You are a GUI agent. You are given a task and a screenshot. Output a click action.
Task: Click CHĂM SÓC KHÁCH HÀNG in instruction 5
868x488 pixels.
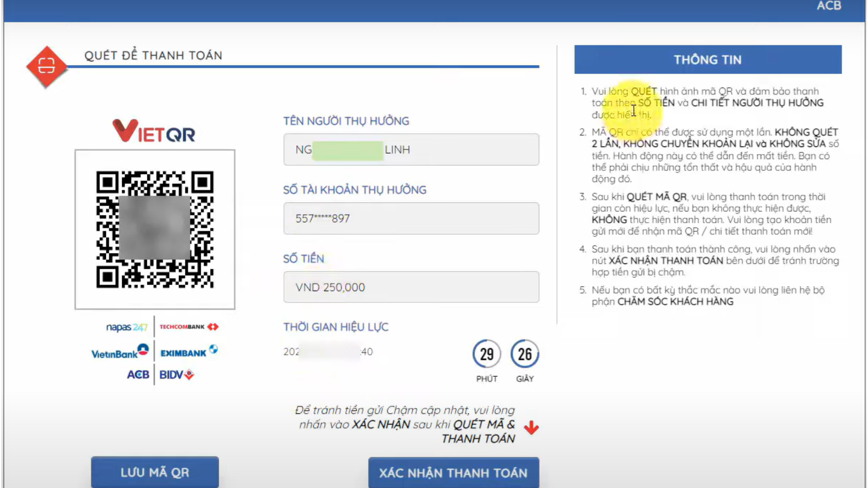coord(675,301)
